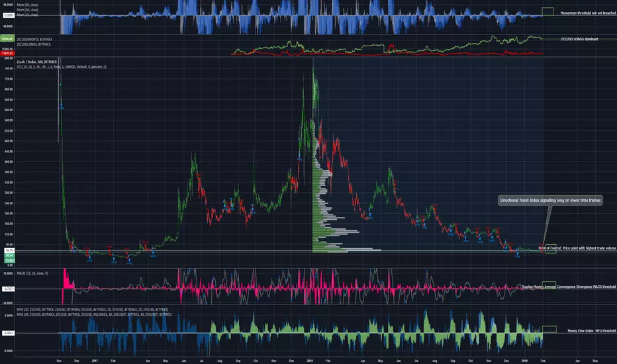Viewport: 617px width, 364px height.
Task: Click the -40.0000 momentum axis label
Action: [x=8, y=26]
